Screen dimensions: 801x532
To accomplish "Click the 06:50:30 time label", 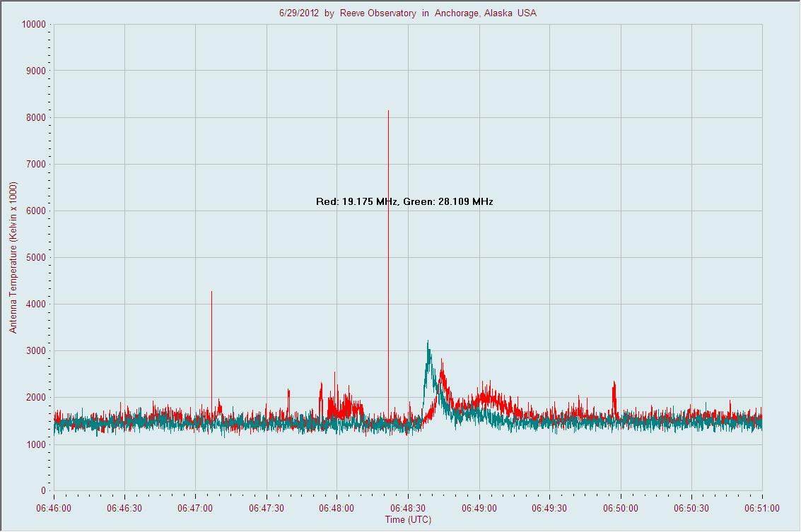I will [691, 508].
